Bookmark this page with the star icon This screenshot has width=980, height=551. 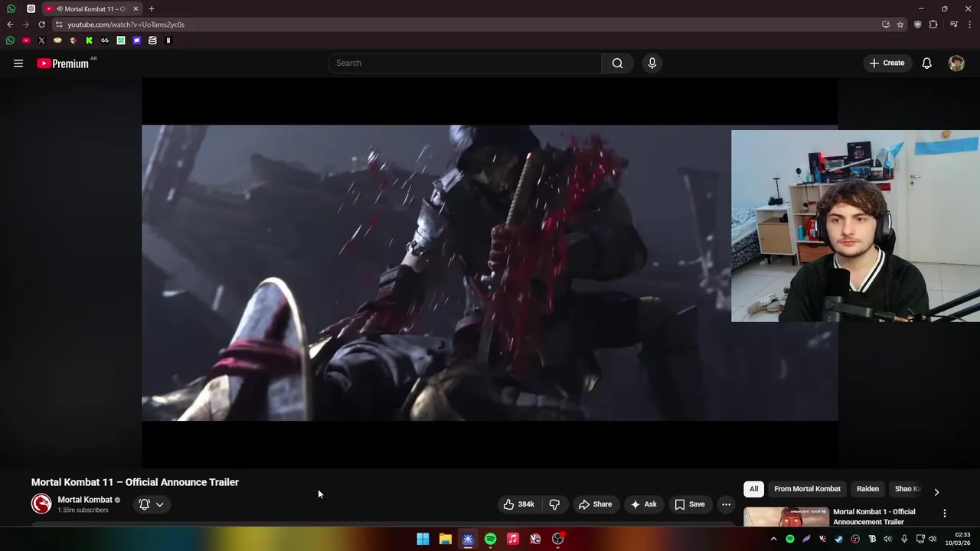(900, 24)
